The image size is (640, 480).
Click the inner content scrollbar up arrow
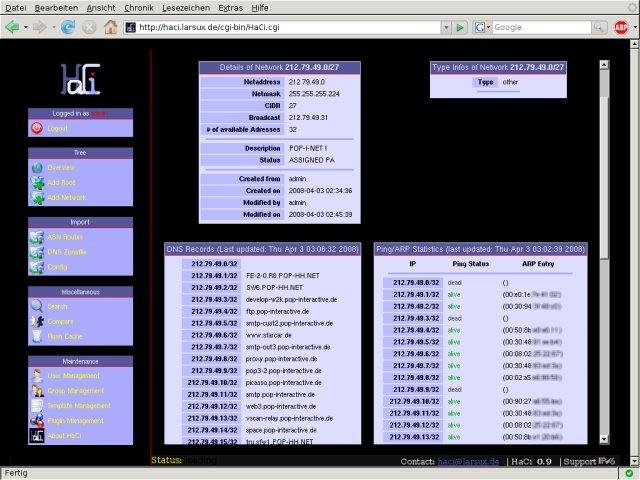604,65
